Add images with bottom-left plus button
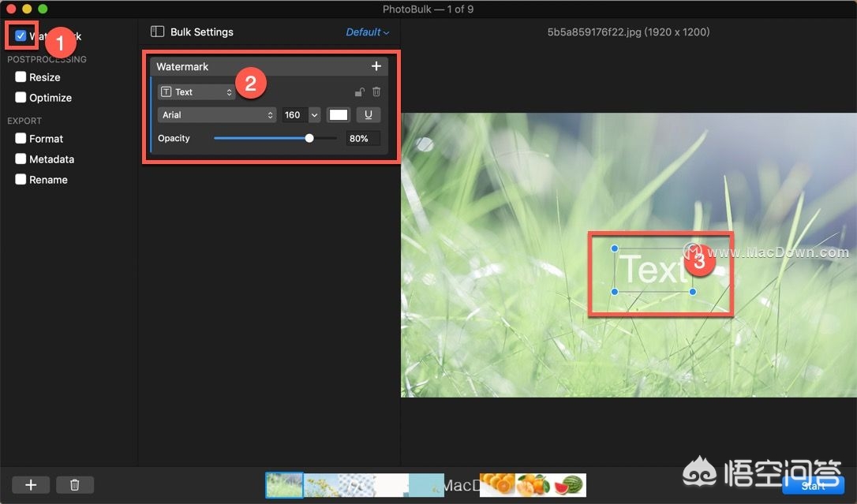This screenshot has height=504, width=857. point(31,485)
